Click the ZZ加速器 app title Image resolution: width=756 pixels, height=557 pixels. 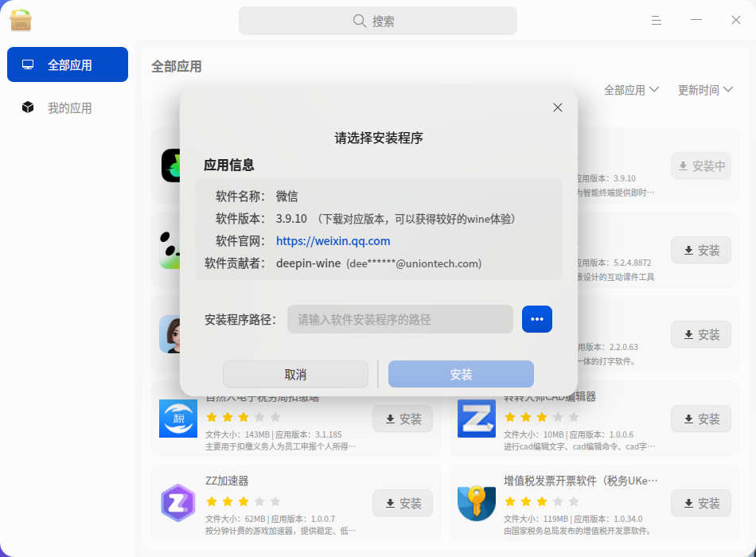click(x=227, y=481)
